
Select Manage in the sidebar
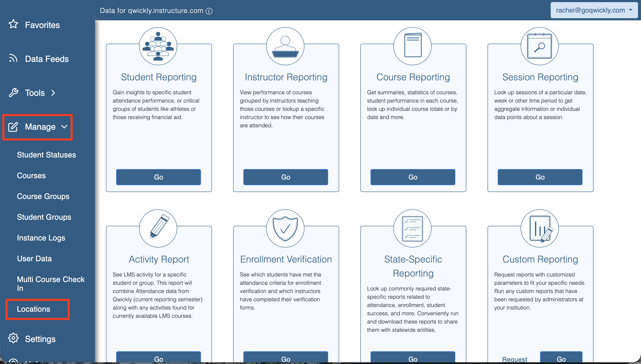[x=40, y=127]
